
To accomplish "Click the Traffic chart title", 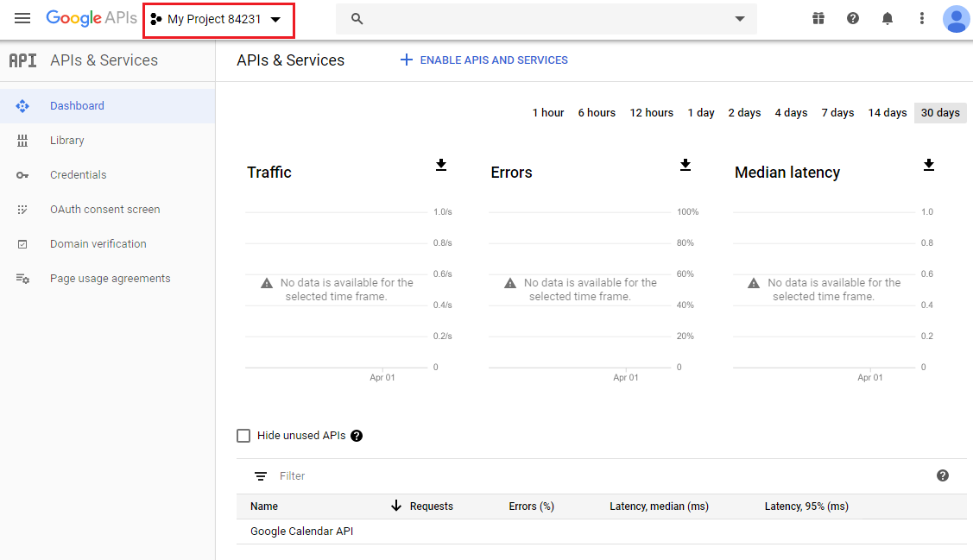I will [269, 173].
